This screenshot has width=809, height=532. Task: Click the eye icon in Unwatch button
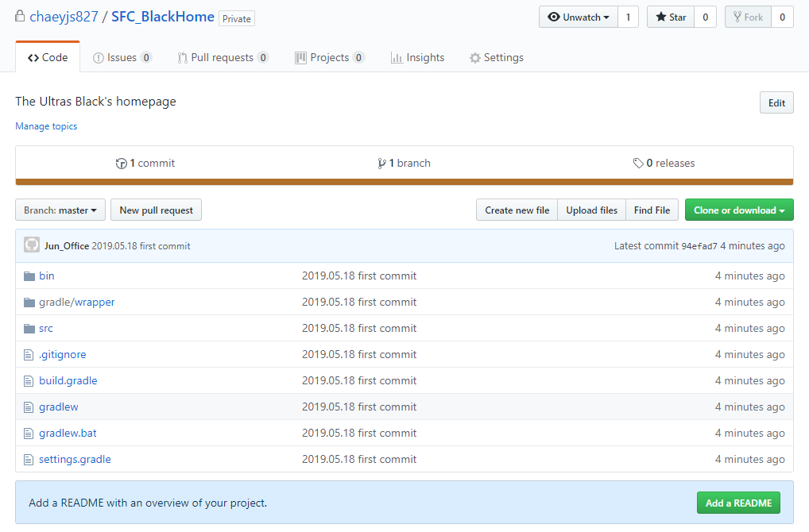pos(554,17)
